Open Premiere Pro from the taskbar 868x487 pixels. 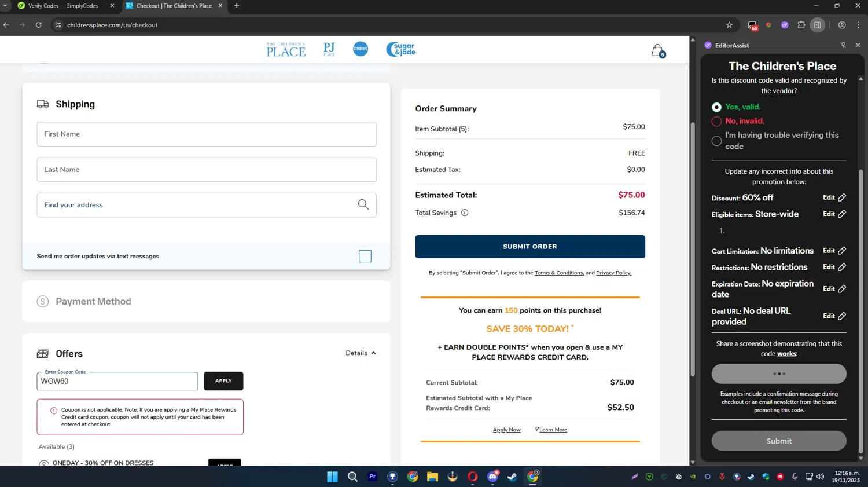373,477
